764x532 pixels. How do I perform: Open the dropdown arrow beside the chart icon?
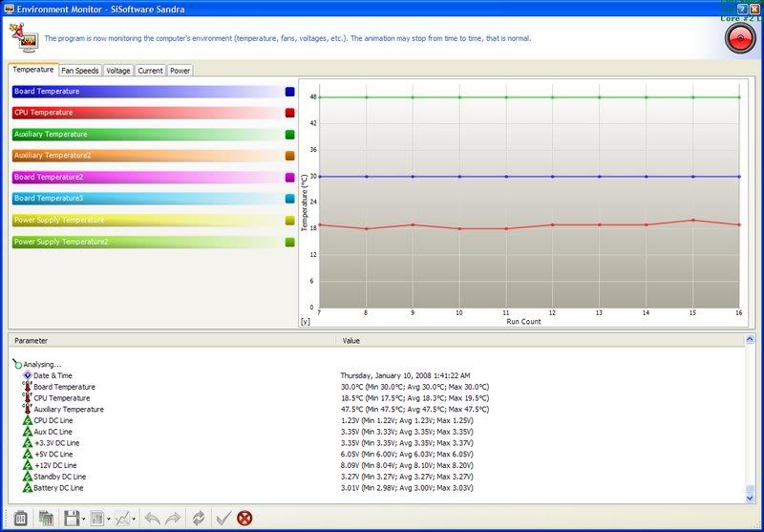[x=134, y=519]
